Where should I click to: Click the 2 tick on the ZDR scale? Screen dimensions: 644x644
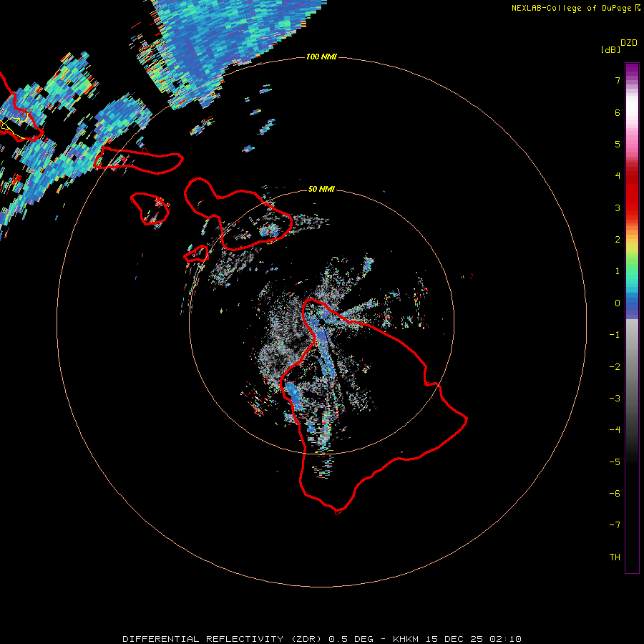(x=618, y=240)
